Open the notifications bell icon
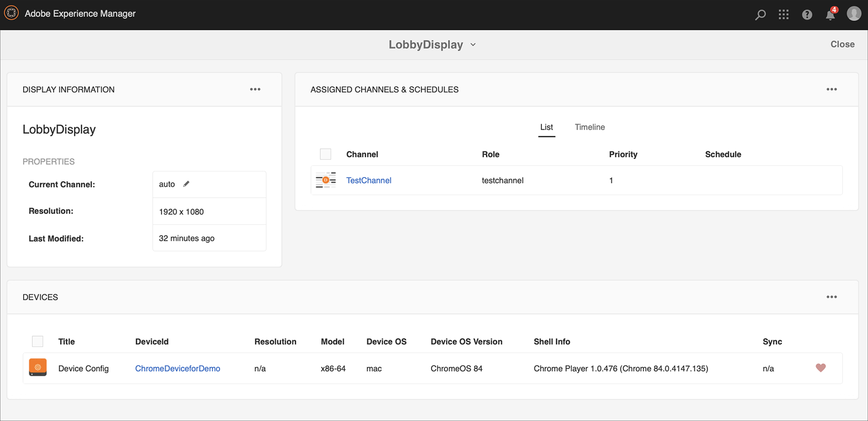This screenshot has width=868, height=421. click(x=830, y=14)
